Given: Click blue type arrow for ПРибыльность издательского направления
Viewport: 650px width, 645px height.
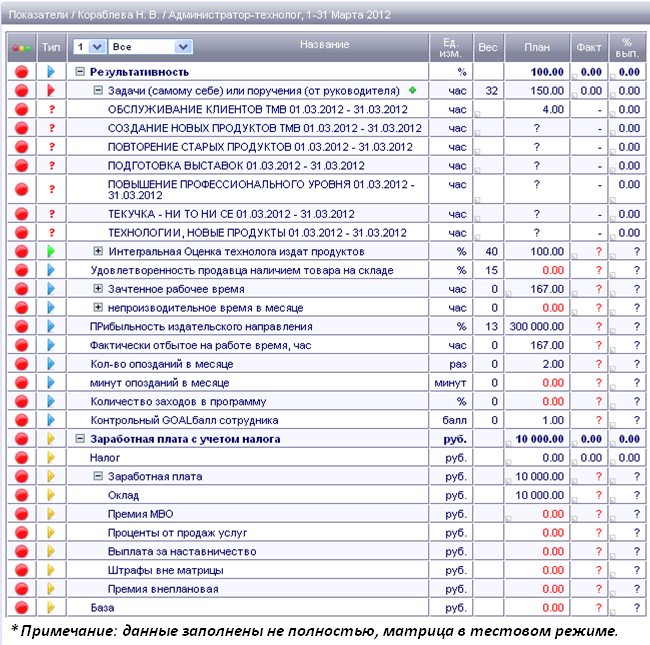Looking at the screenshot, I should [x=51, y=326].
